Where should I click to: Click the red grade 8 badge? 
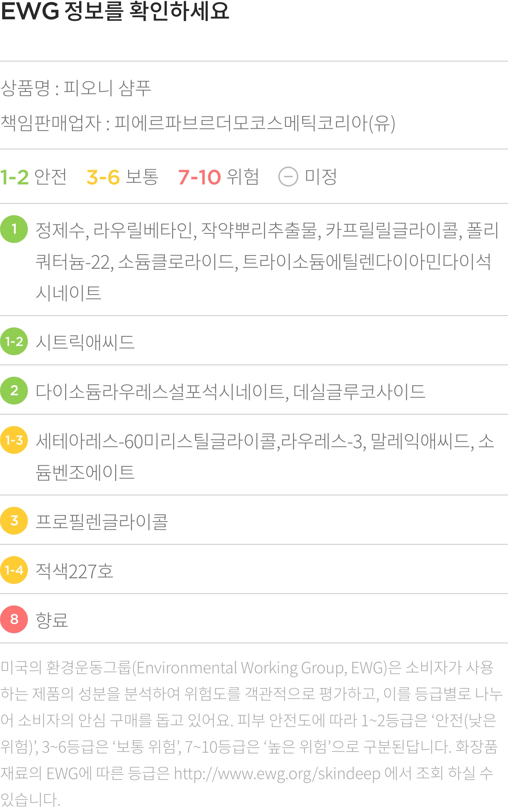coord(14,619)
